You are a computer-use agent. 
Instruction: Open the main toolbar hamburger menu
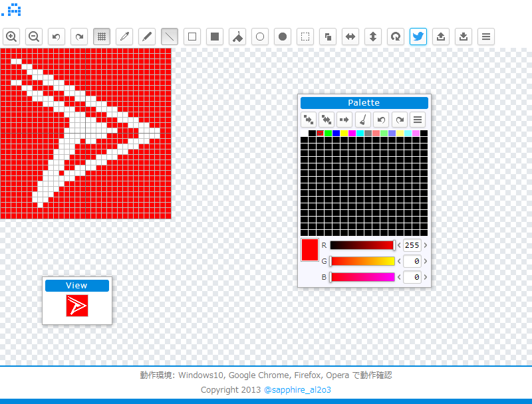486,37
